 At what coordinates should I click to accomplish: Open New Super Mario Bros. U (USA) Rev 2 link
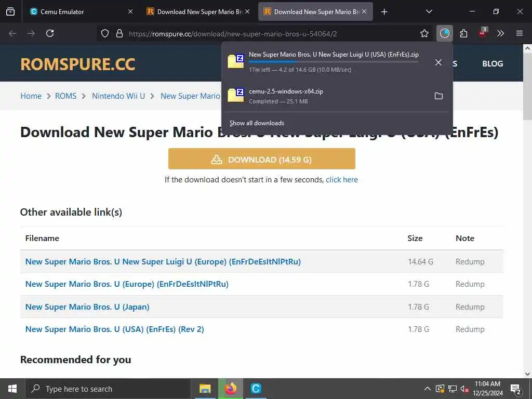pos(115,329)
